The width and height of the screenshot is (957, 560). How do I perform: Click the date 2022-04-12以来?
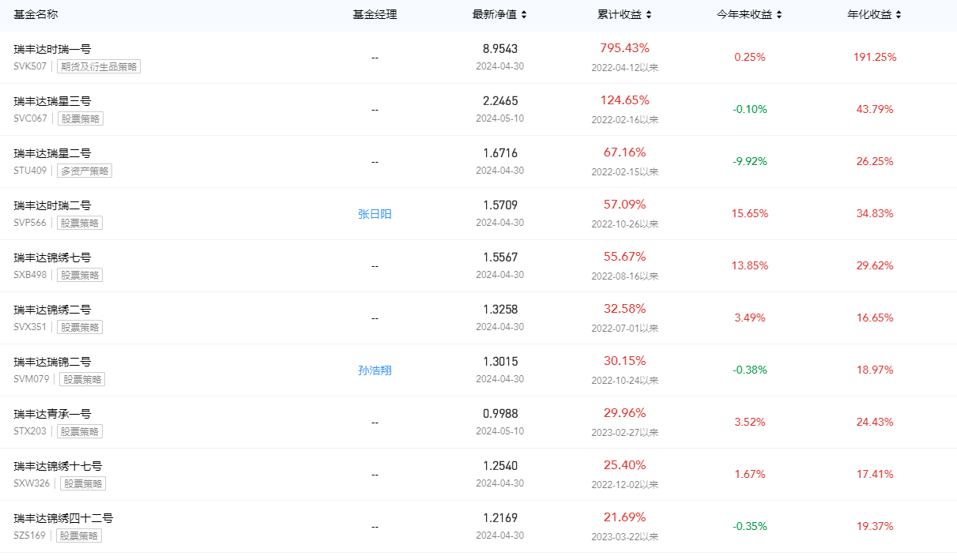pyautogui.click(x=624, y=68)
